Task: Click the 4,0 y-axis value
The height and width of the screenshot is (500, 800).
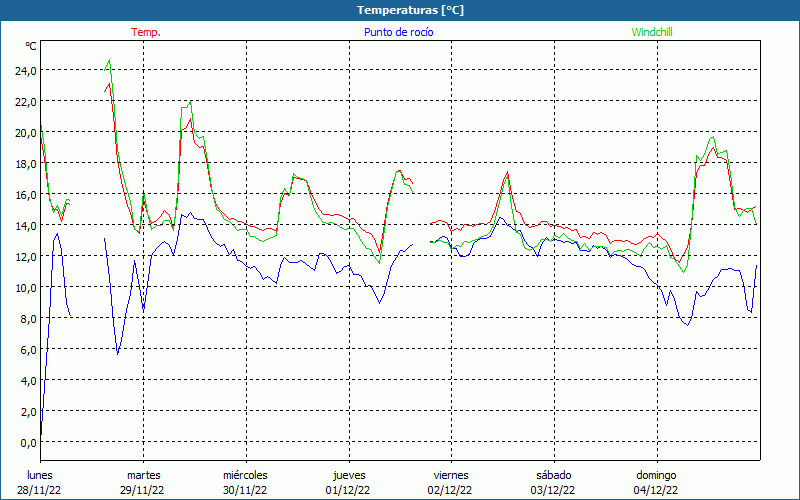Action: coord(29,381)
